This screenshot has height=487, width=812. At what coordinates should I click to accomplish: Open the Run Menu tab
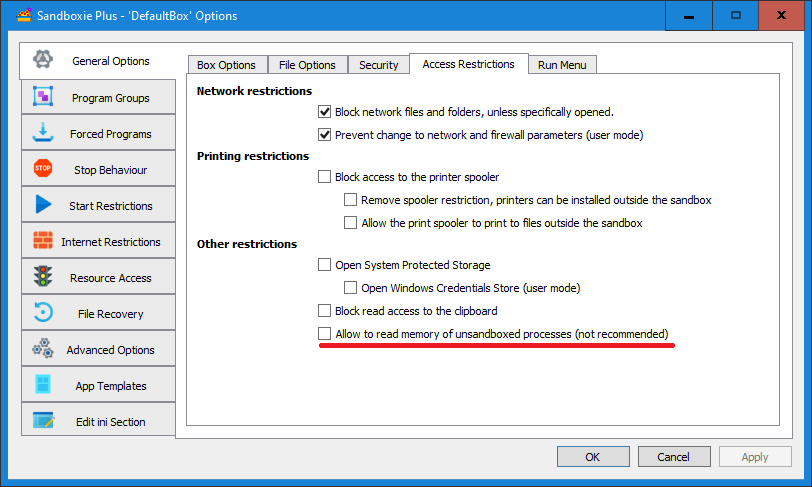(x=562, y=65)
